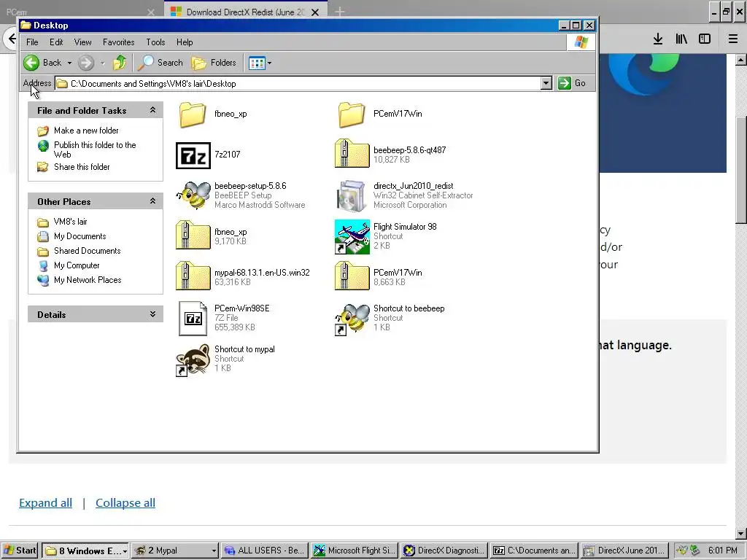Go to My Documents

point(80,237)
